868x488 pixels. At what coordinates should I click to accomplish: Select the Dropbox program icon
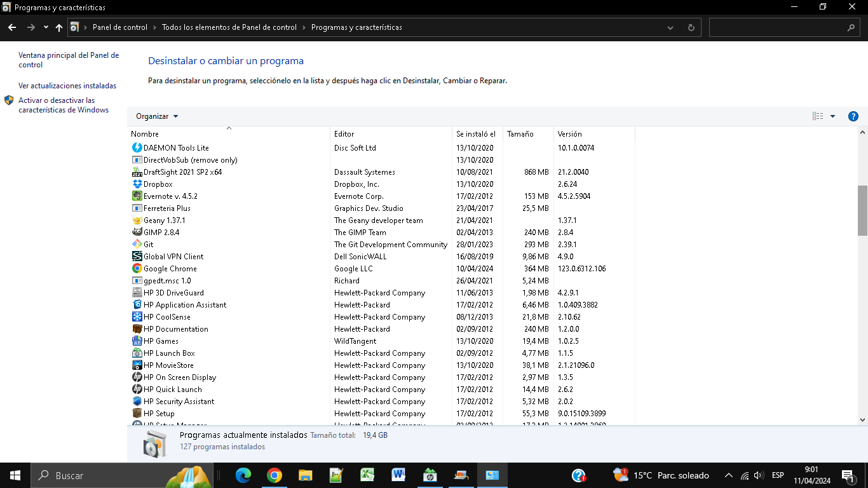(x=137, y=184)
